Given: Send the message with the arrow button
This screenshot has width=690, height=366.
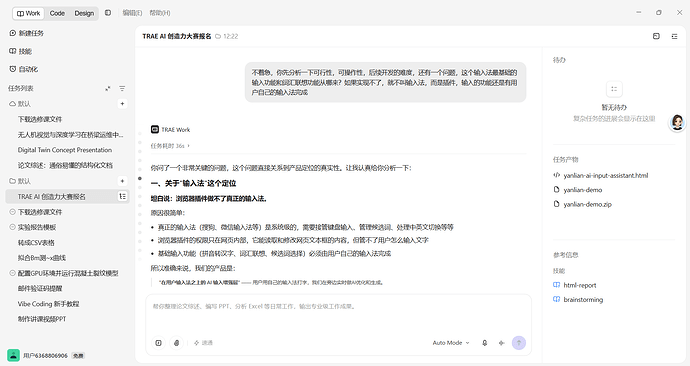Looking at the screenshot, I should coord(519,343).
